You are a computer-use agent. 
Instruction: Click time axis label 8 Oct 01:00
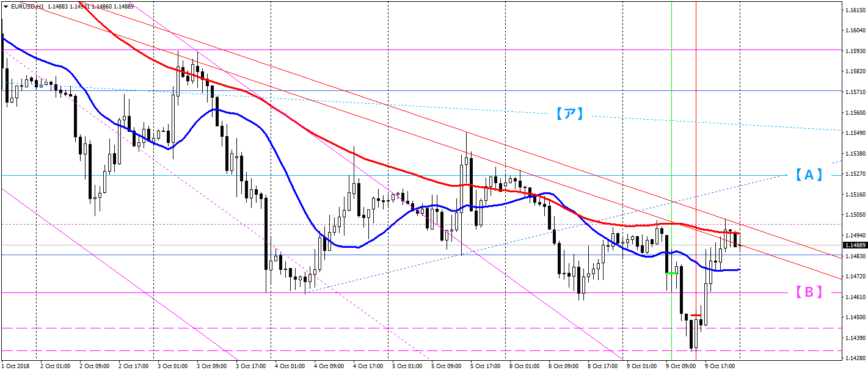click(525, 367)
